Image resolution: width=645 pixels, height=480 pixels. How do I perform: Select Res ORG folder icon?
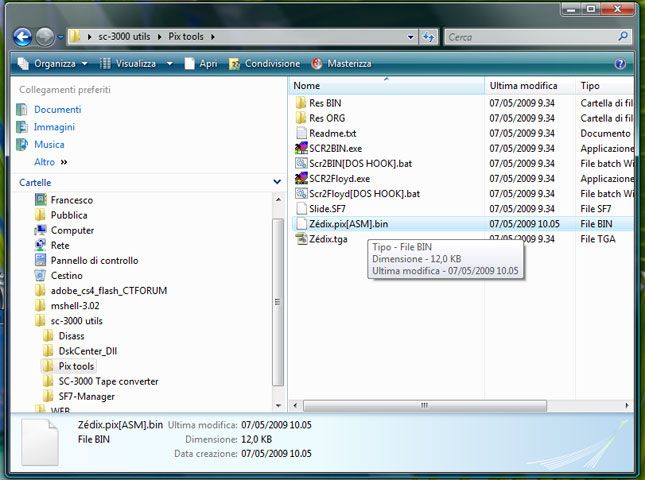301,118
